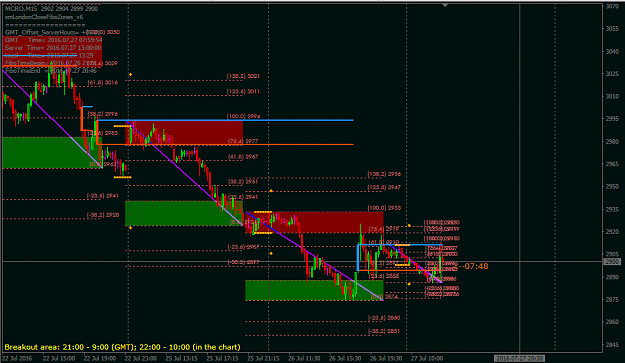Click the smLondonCloseFiboZones_v6 indicator name
The image size is (625, 363).
coord(44,17)
